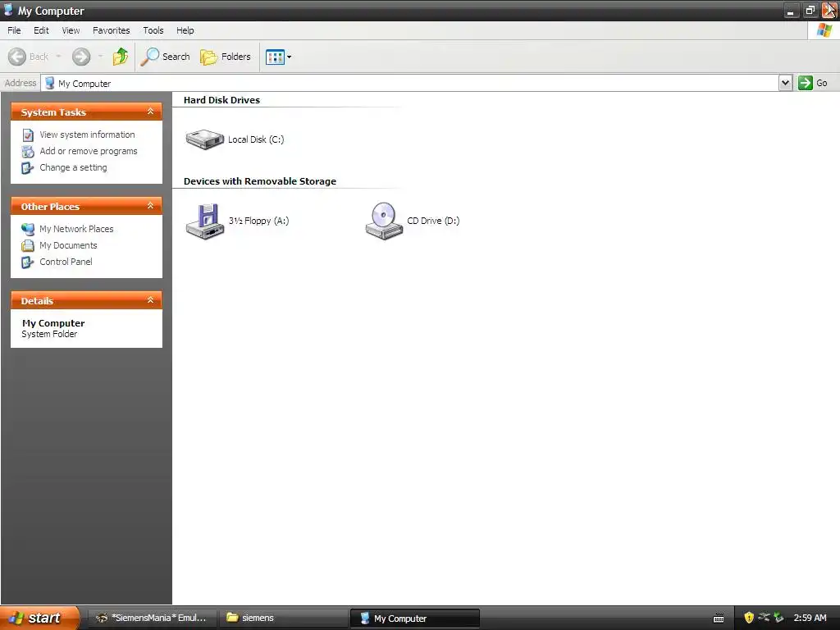Click the green Up folder toolbar icon
This screenshot has height=630, width=840.
pyautogui.click(x=121, y=57)
